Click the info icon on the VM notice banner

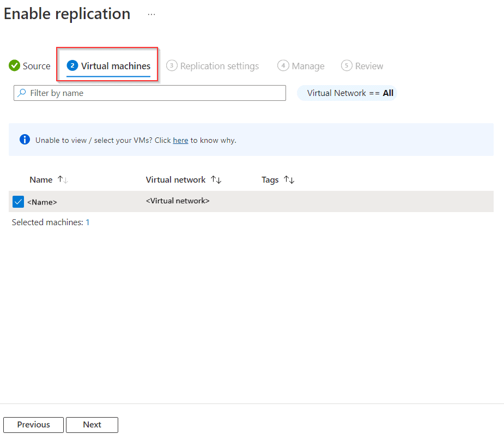(24, 139)
